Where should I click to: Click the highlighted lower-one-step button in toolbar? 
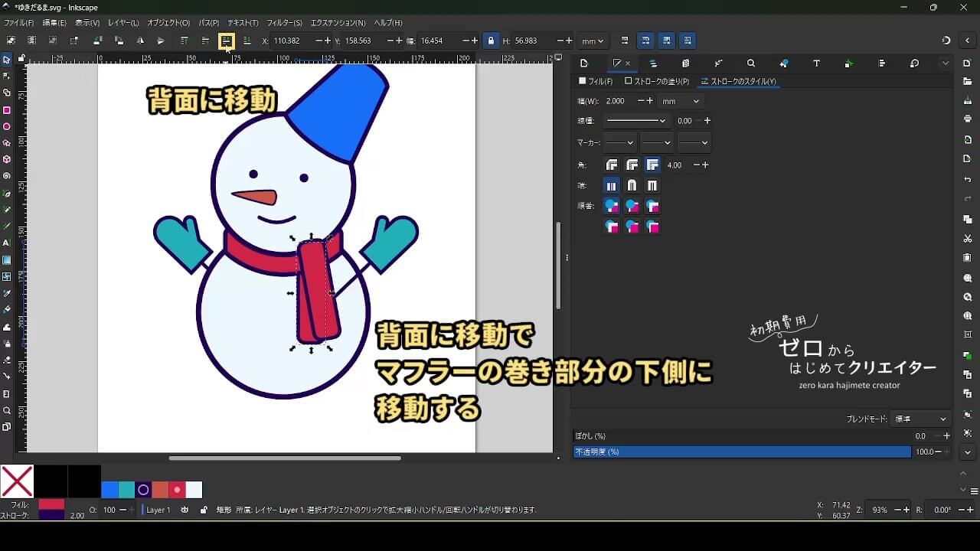click(x=227, y=41)
